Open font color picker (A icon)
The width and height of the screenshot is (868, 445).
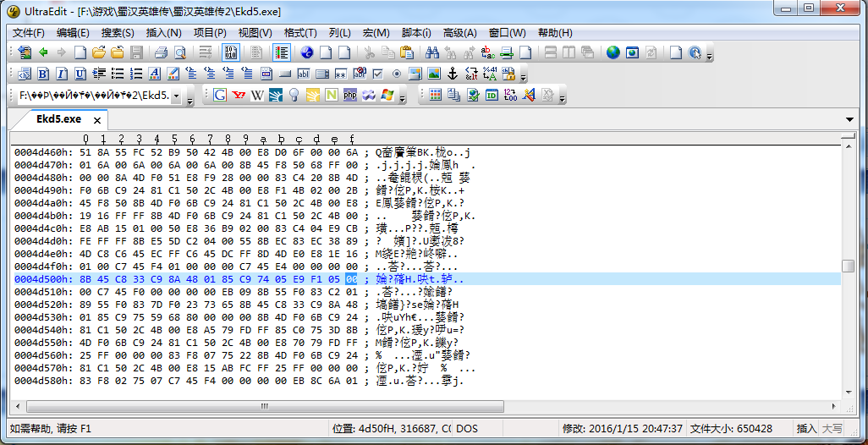[x=155, y=74]
